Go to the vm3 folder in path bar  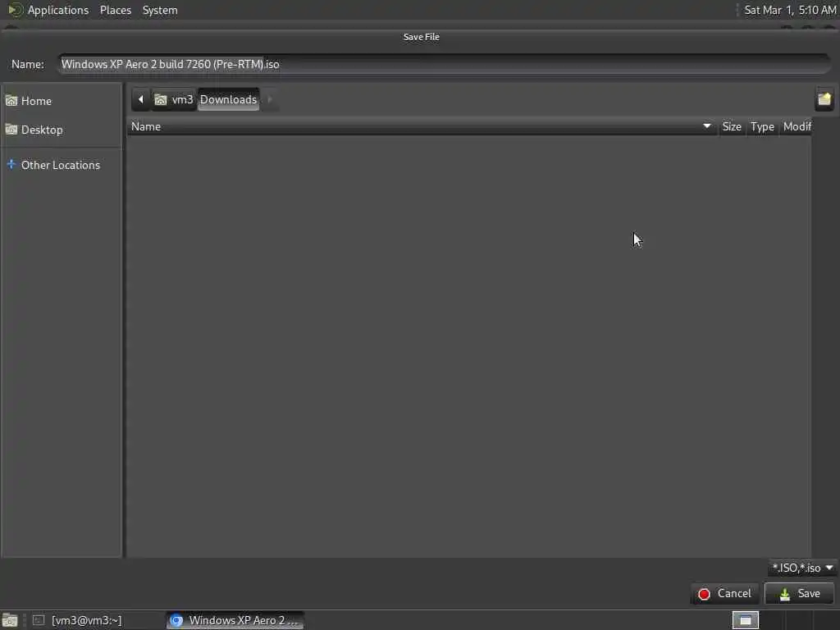click(x=174, y=99)
